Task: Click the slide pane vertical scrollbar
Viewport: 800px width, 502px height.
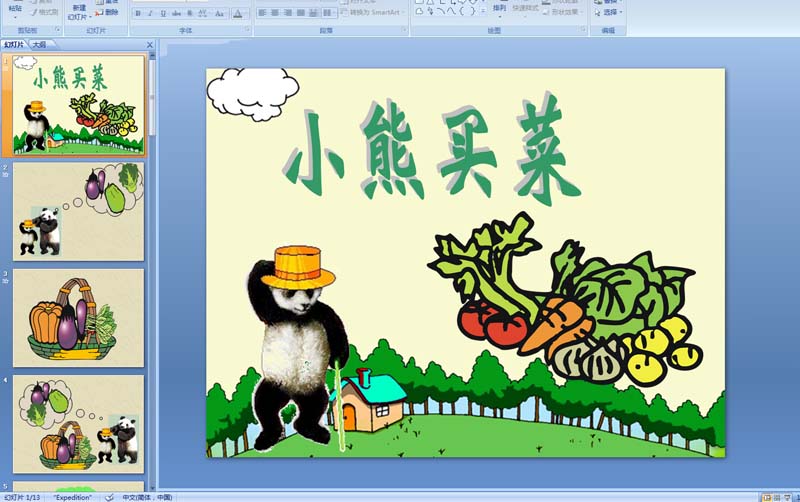Action: 152,97
